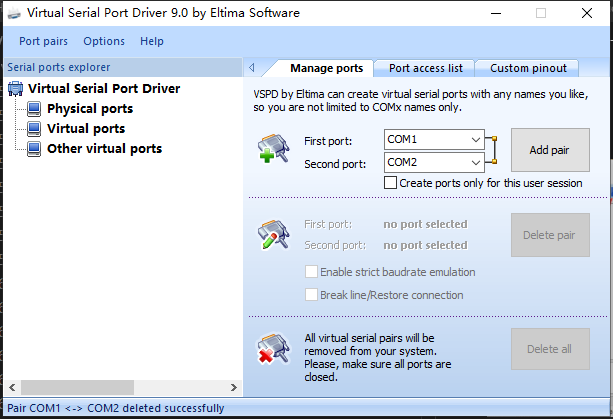Toggle Break line/Restore connection checkbox

pyautogui.click(x=311, y=295)
